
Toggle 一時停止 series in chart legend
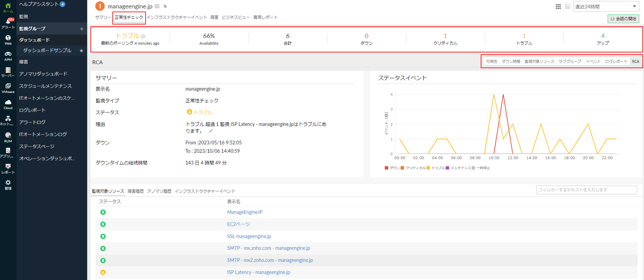coord(481,168)
